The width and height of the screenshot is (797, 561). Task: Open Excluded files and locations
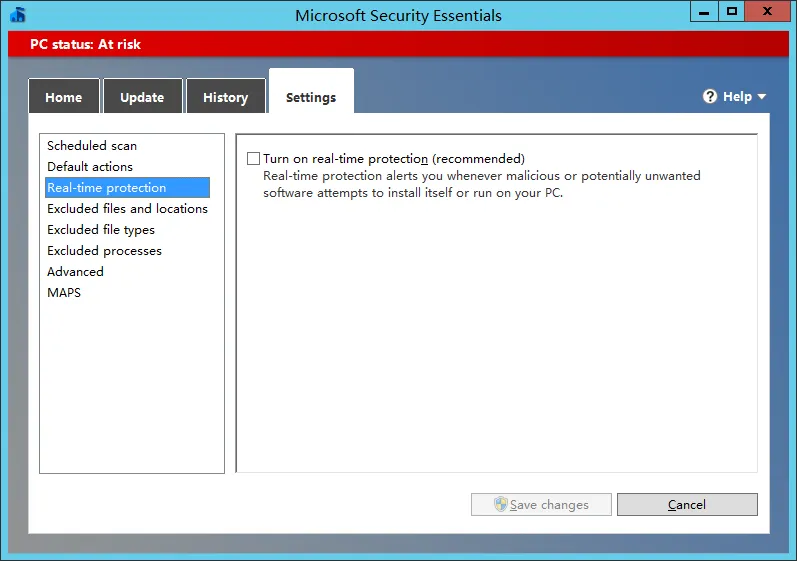coord(127,208)
